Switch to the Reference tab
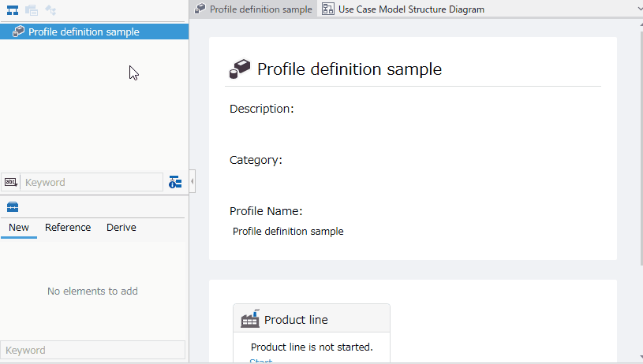Image resolution: width=643 pixels, height=364 pixels. (68, 227)
